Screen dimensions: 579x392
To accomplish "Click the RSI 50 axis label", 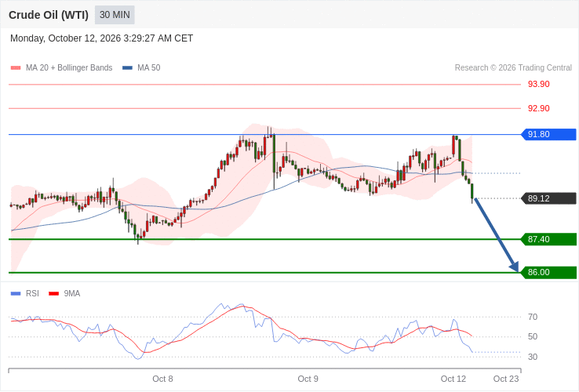I will [x=533, y=336].
